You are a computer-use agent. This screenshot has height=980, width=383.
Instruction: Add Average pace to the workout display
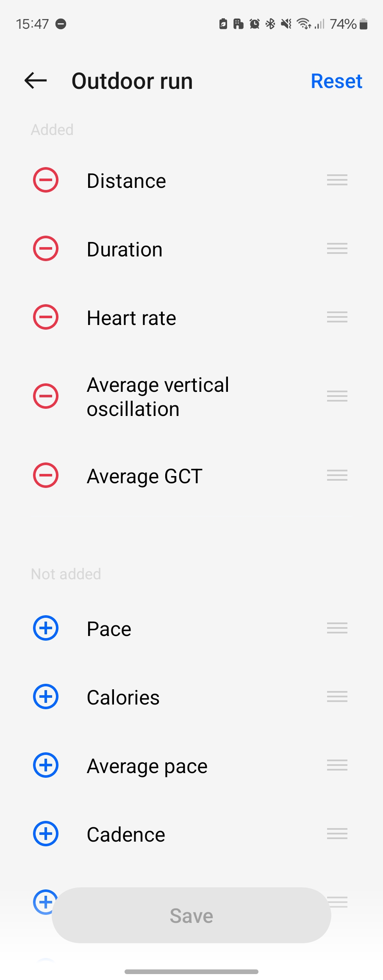tap(46, 765)
